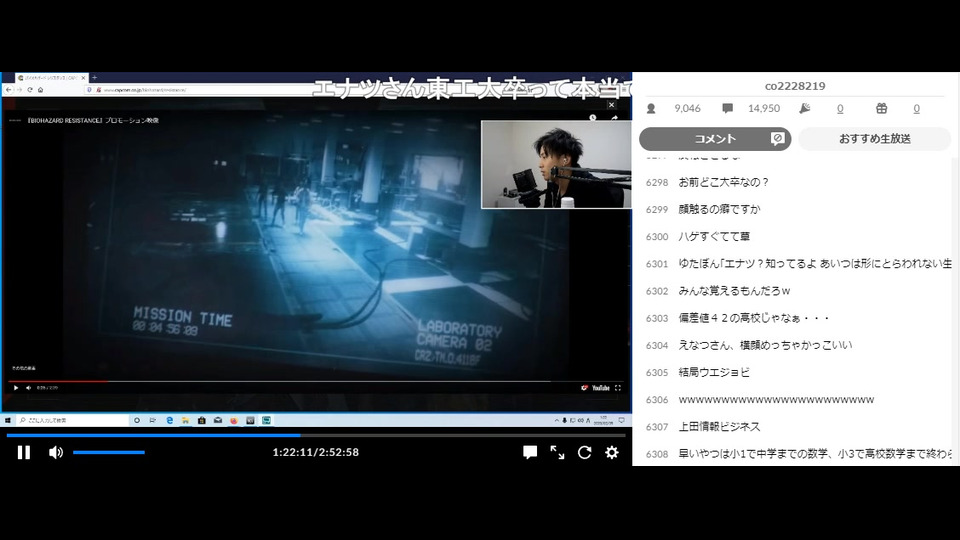Close the embedded YouTube overlay with X

[611, 105]
